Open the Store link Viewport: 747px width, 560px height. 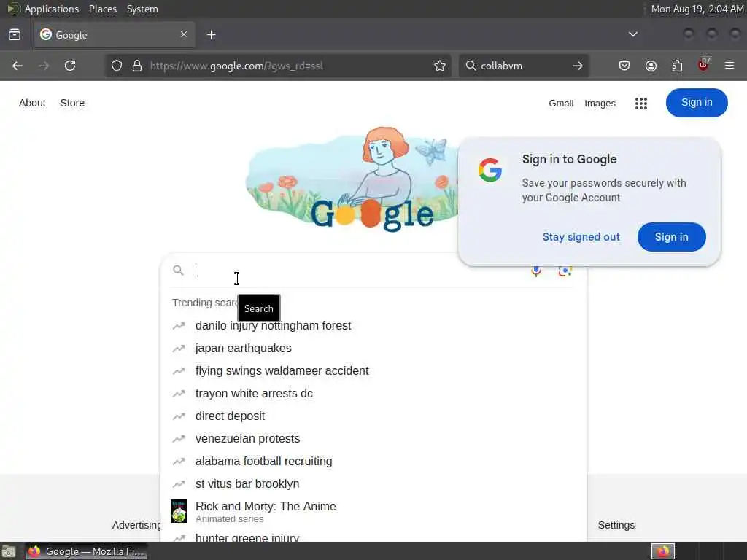[x=72, y=103]
